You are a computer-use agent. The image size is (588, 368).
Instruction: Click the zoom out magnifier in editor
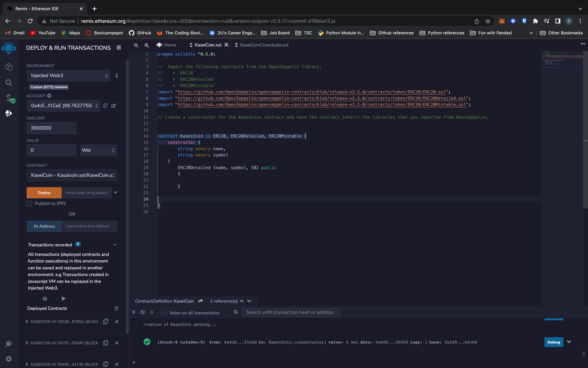pyautogui.click(x=136, y=45)
